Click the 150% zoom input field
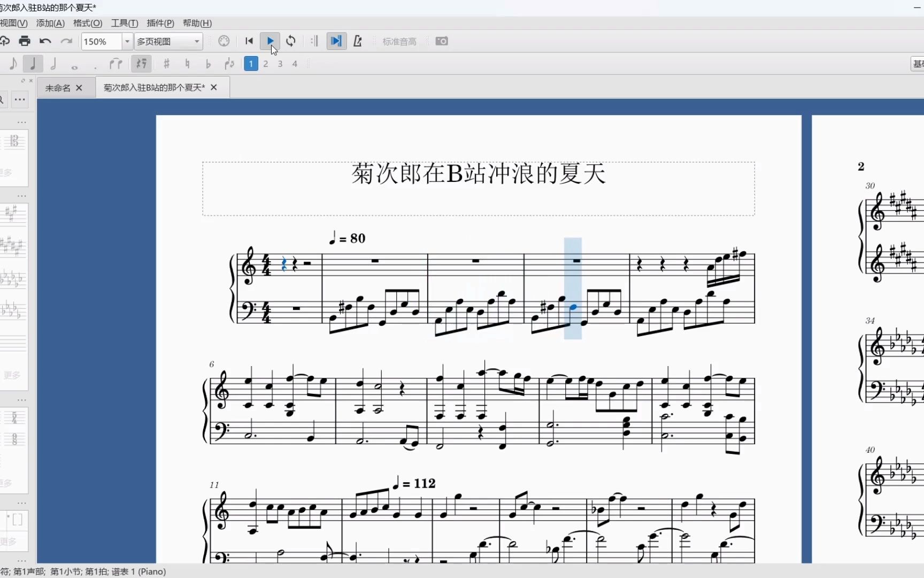 click(102, 41)
